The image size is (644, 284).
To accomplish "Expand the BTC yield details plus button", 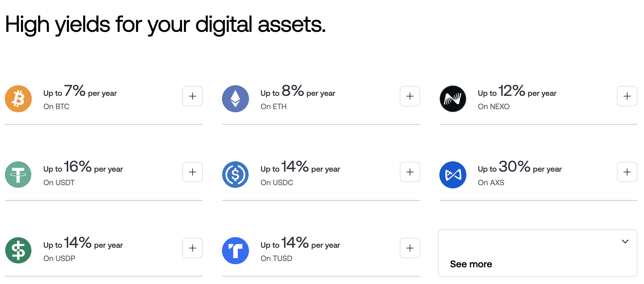I will point(192,96).
